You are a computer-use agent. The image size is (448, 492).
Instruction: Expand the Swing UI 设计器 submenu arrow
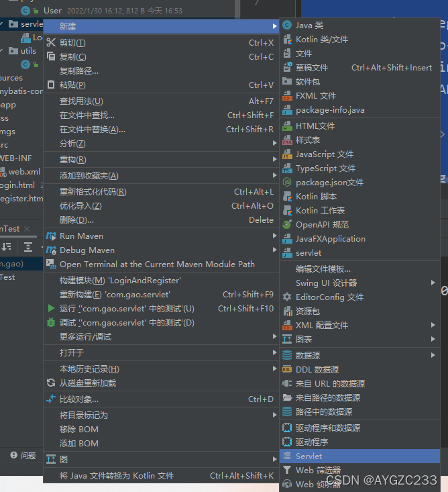pos(433,283)
